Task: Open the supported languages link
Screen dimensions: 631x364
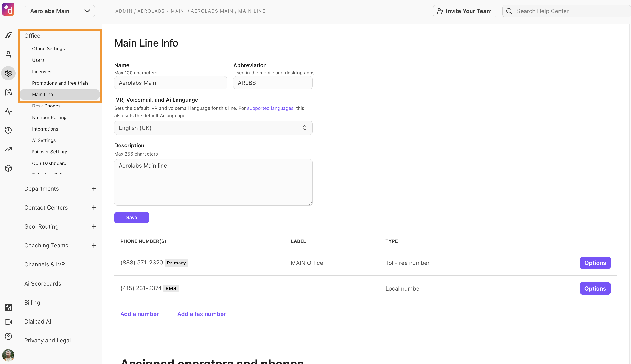Action: pyautogui.click(x=270, y=108)
